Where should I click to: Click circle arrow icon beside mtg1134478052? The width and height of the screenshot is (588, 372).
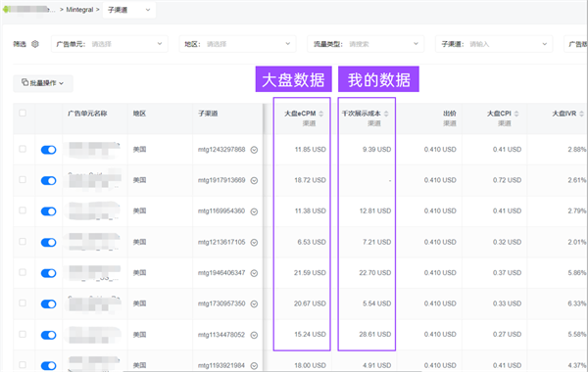pyautogui.click(x=254, y=335)
